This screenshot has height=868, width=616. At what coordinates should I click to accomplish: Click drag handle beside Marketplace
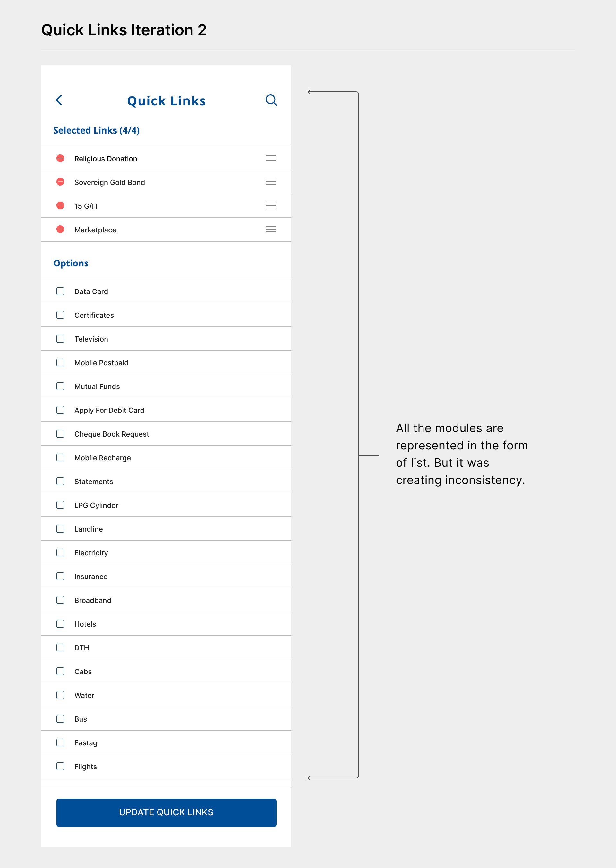270,230
